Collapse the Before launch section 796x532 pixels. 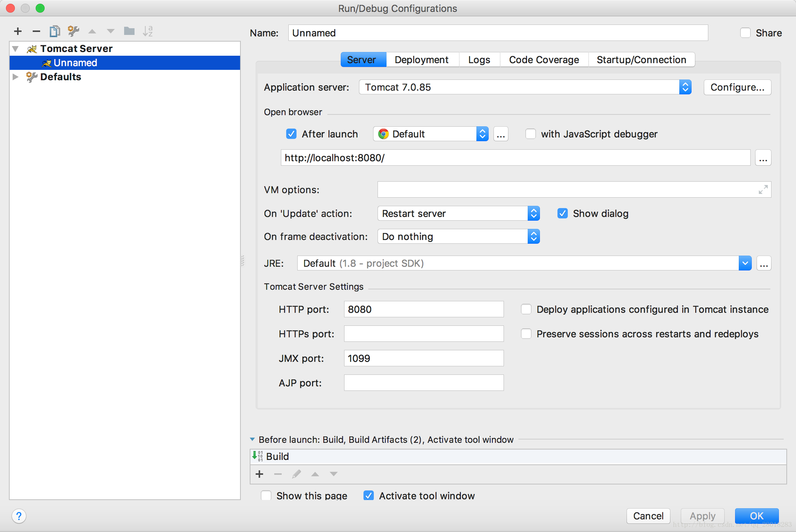coord(252,439)
